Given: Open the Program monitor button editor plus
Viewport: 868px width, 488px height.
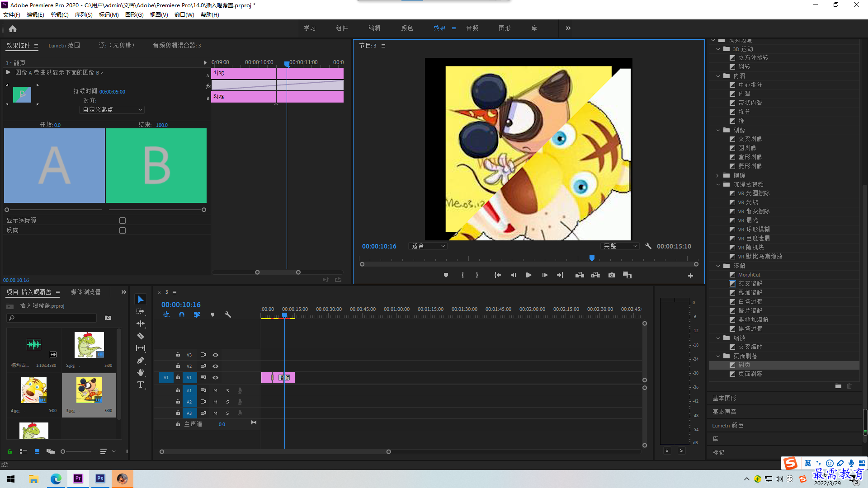Looking at the screenshot, I should pos(690,276).
